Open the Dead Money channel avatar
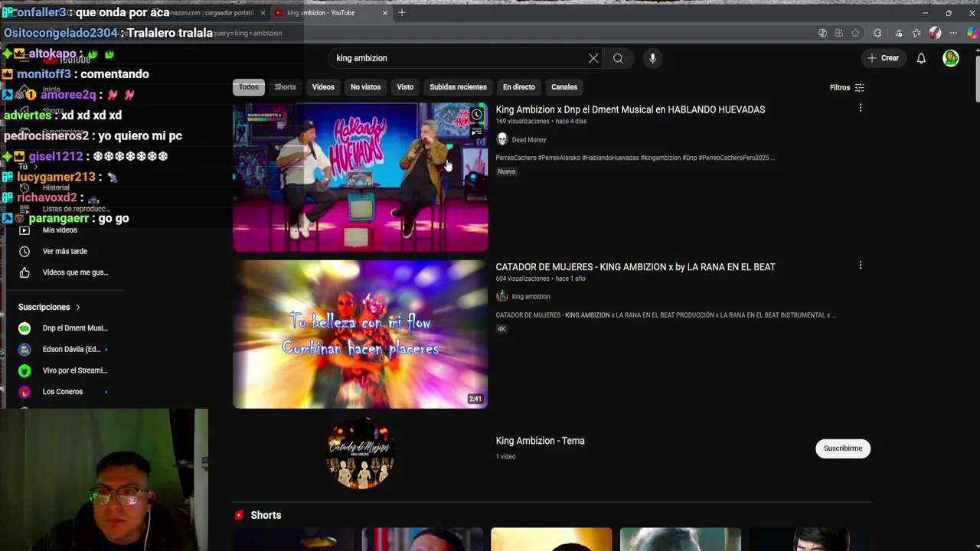The image size is (980, 551). pos(502,139)
